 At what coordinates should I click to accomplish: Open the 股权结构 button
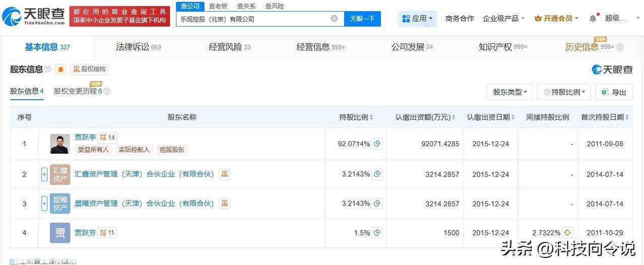(89, 70)
